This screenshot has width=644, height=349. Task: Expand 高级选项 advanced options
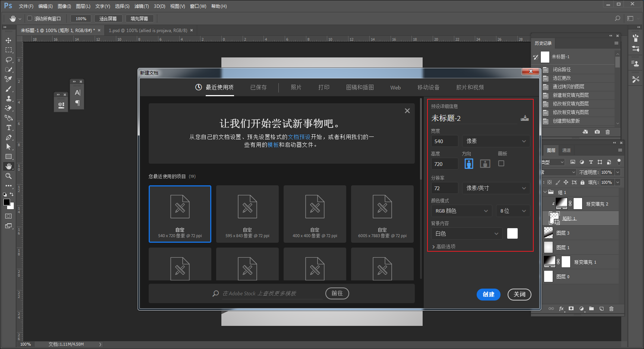click(x=443, y=246)
